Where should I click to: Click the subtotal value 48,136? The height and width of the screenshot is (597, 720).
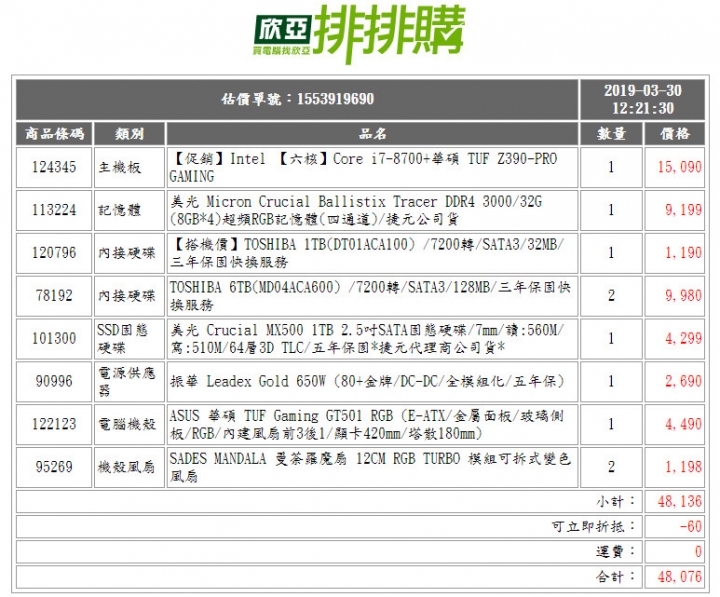[x=679, y=501]
